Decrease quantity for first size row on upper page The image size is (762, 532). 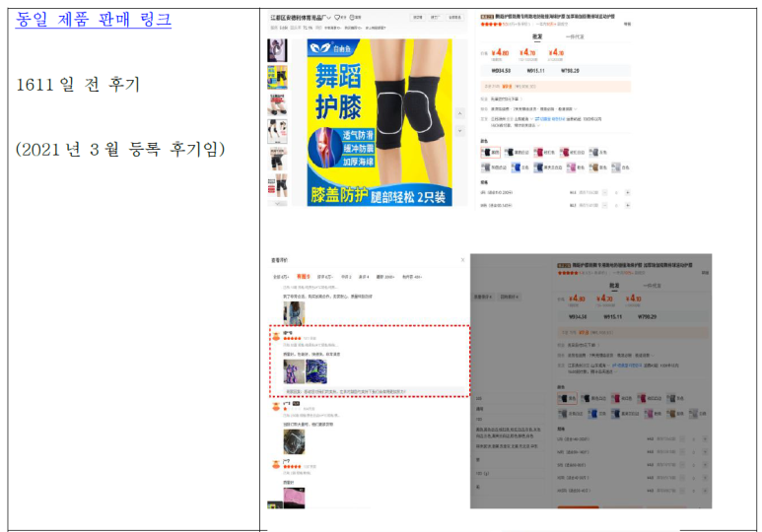tap(605, 193)
